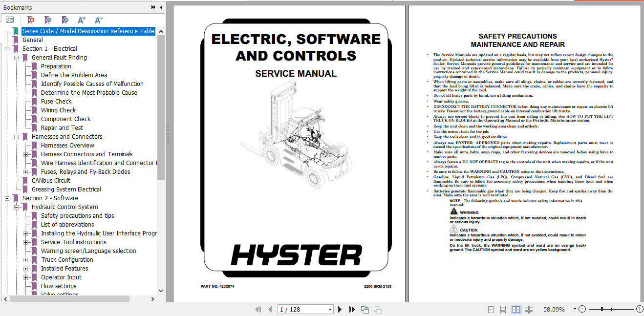Jump to Wiring Check bookmark
Screen dimensions: 644x316
point(59,110)
